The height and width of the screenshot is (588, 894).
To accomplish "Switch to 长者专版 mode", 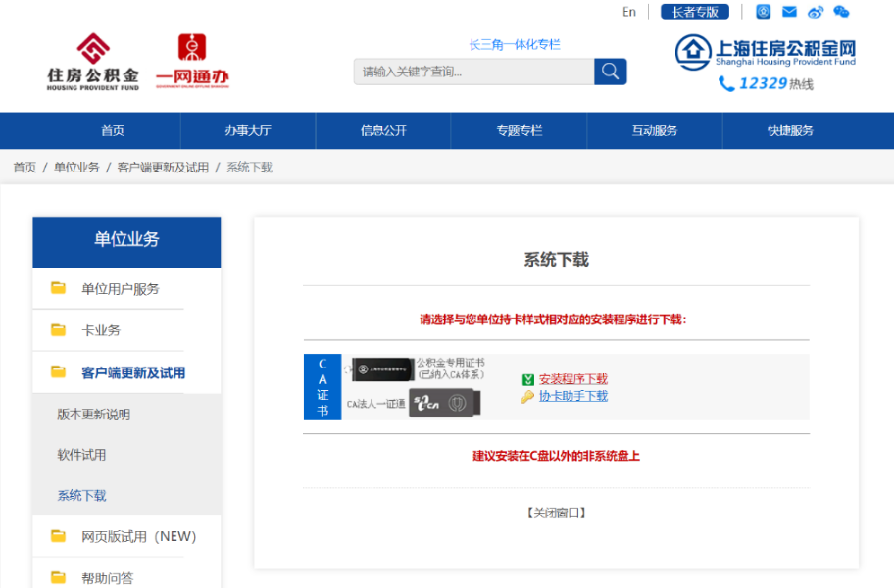I will pos(695,12).
